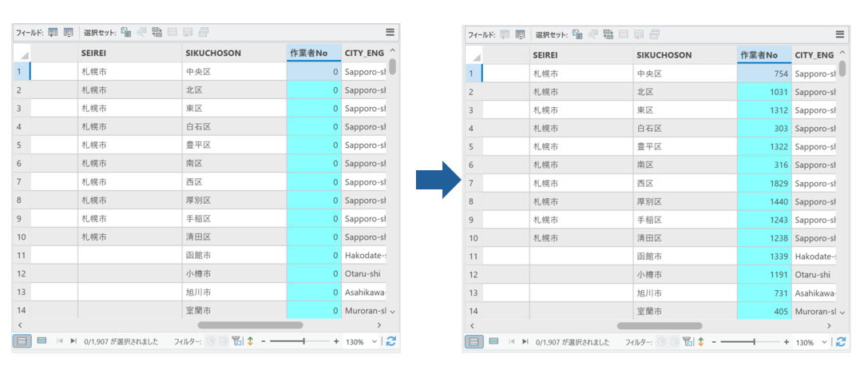Click Add Field icon in left table
Viewport: 868px width, 374px height.
pyautogui.click(x=53, y=33)
